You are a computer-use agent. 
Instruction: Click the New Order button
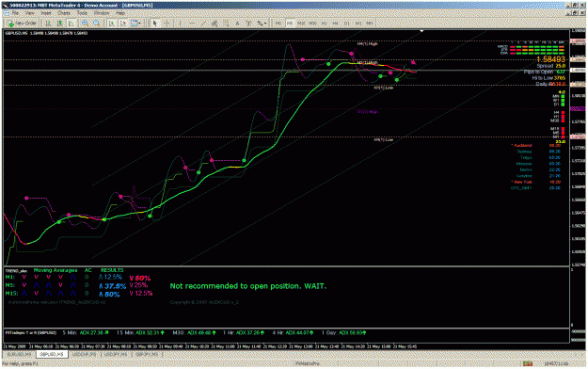[23, 24]
